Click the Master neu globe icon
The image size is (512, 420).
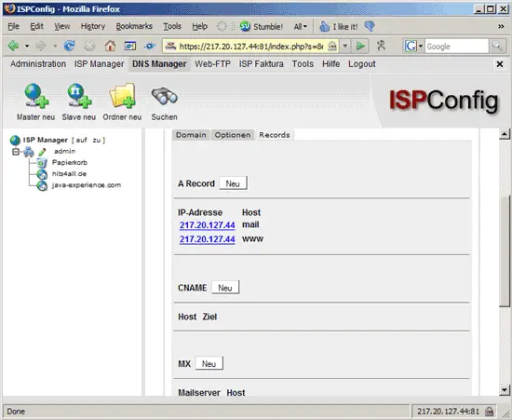click(36, 95)
